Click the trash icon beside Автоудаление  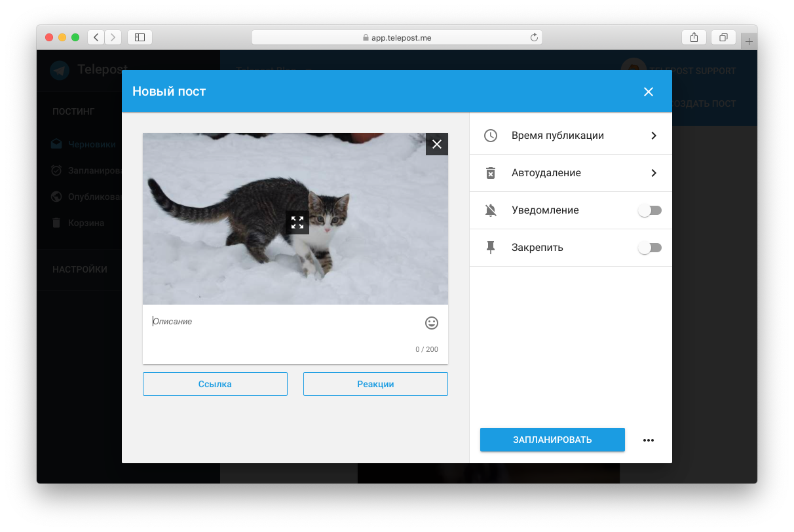(x=491, y=173)
